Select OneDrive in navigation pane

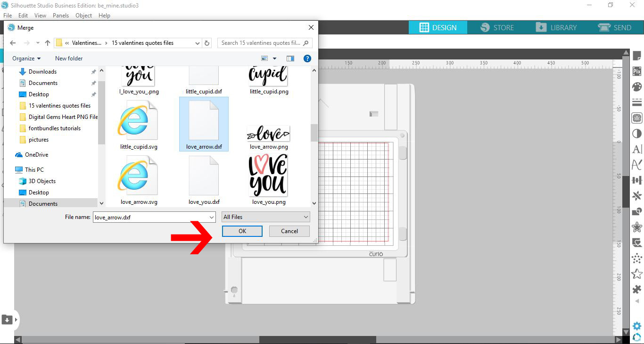(36, 155)
